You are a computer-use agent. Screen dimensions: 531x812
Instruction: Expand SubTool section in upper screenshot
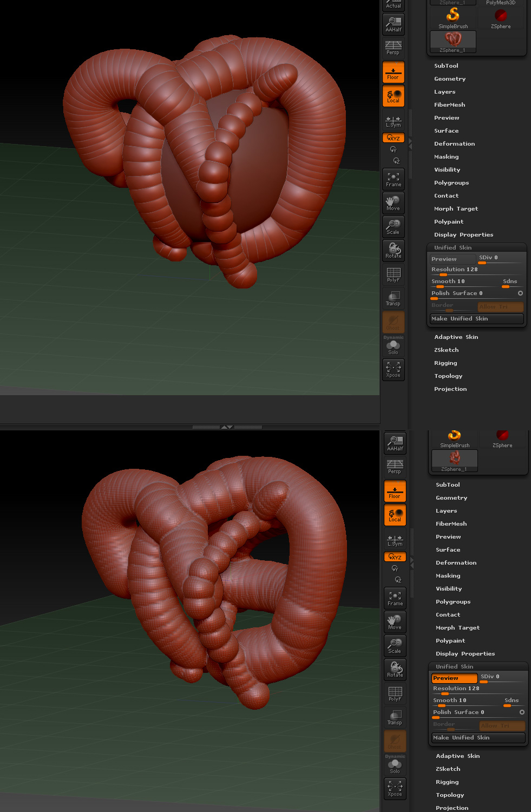click(446, 66)
